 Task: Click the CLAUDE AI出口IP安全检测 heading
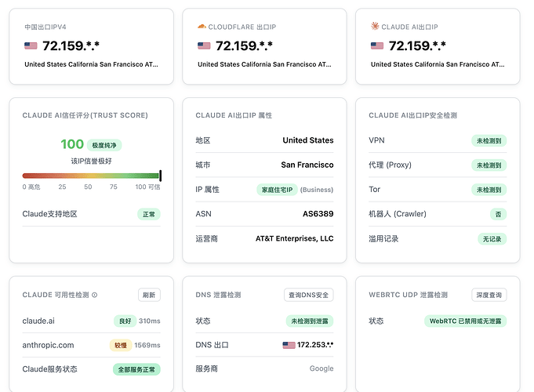tap(412, 115)
